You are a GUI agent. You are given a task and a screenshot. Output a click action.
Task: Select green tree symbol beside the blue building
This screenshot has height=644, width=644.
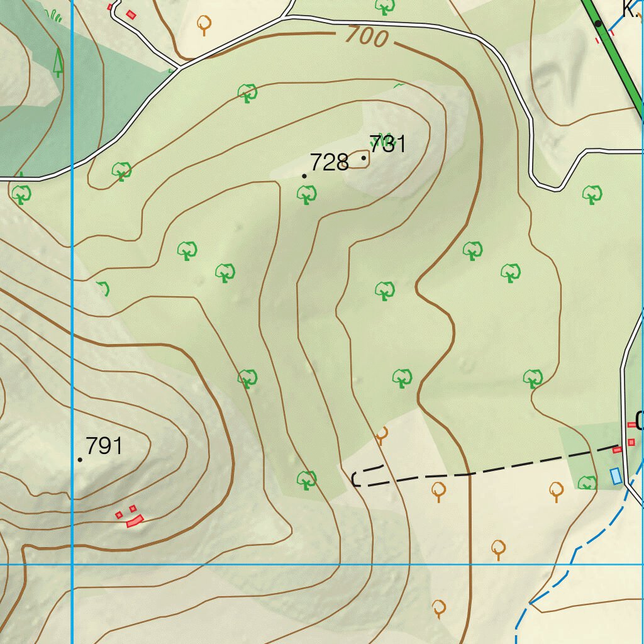tap(587, 483)
